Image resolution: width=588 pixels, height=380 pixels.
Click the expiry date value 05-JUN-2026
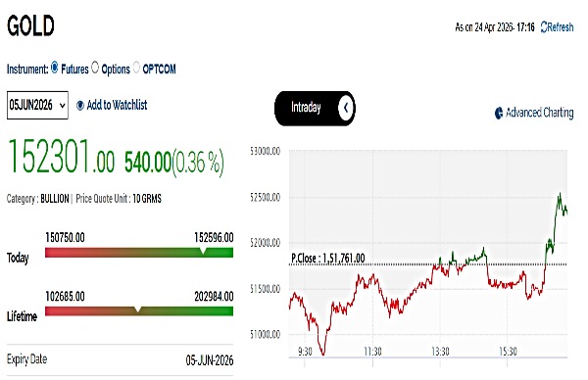(x=210, y=360)
